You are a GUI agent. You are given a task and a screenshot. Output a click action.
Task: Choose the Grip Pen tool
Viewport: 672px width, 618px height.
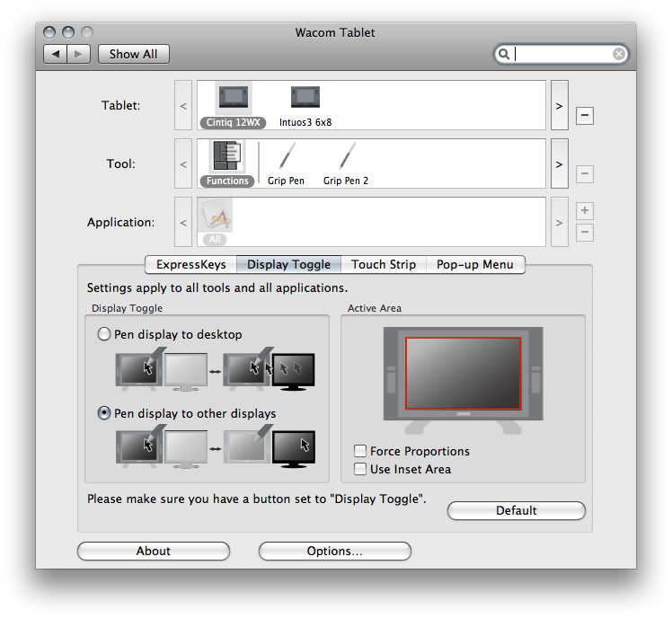tap(286, 156)
